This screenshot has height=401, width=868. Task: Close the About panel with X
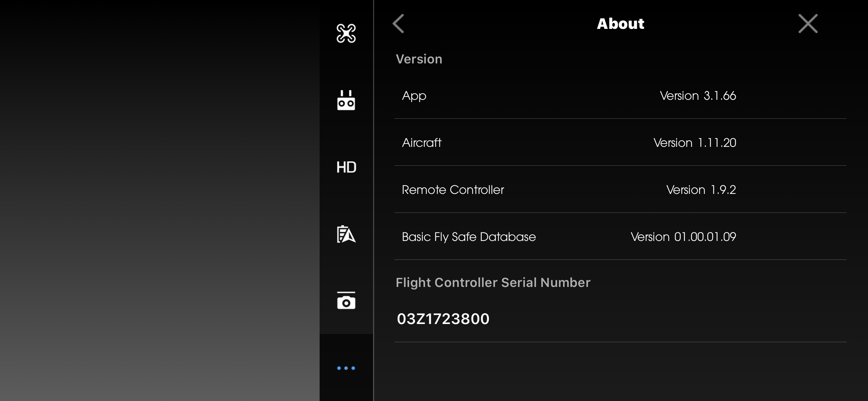[808, 24]
